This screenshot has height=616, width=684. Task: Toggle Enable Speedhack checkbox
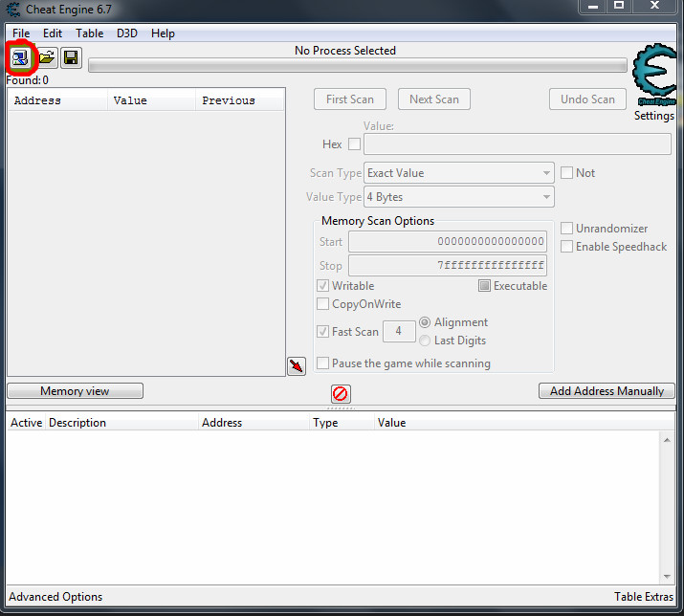click(566, 247)
